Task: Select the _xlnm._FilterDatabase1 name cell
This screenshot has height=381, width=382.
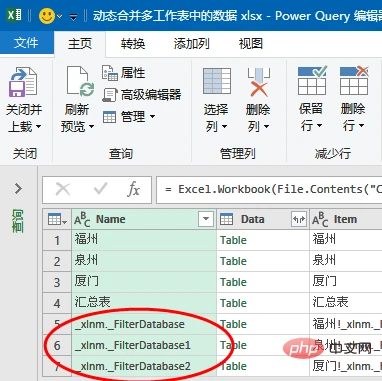Action: (x=144, y=345)
